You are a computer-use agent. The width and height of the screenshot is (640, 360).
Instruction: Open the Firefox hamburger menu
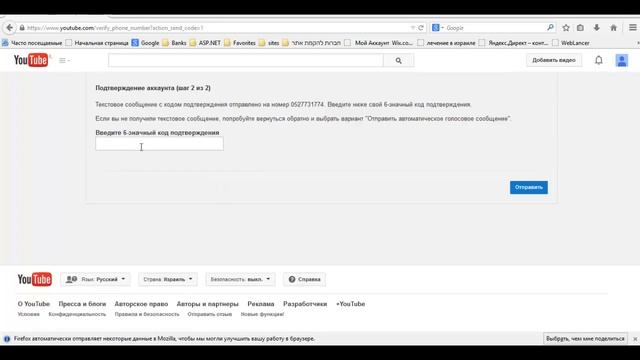[633, 28]
